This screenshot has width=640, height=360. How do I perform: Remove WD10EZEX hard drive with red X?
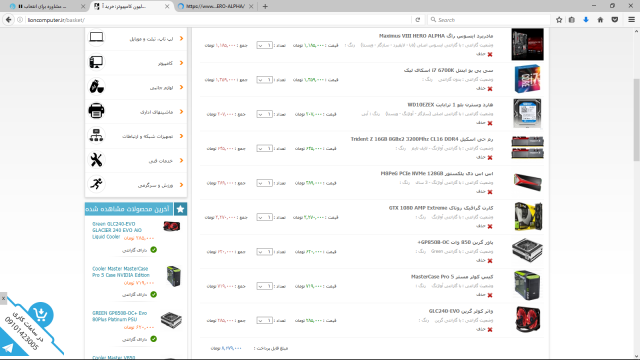[x=490, y=123]
